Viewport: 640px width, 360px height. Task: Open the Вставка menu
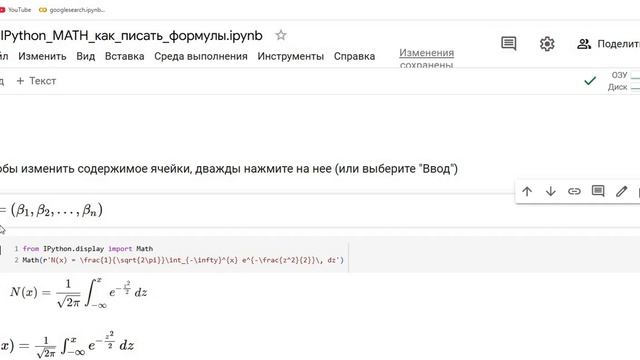click(124, 56)
